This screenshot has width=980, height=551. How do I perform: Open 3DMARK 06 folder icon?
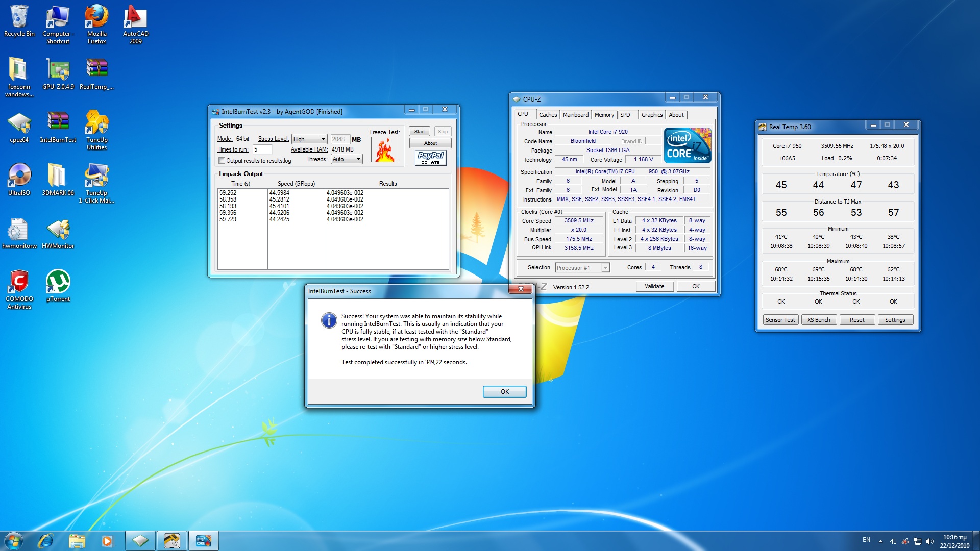[58, 180]
